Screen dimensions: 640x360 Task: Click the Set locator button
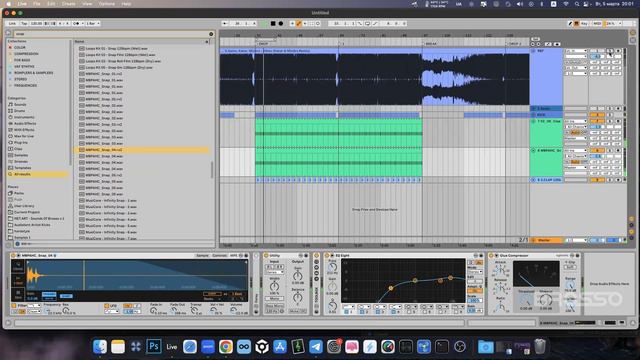tap(535, 39)
